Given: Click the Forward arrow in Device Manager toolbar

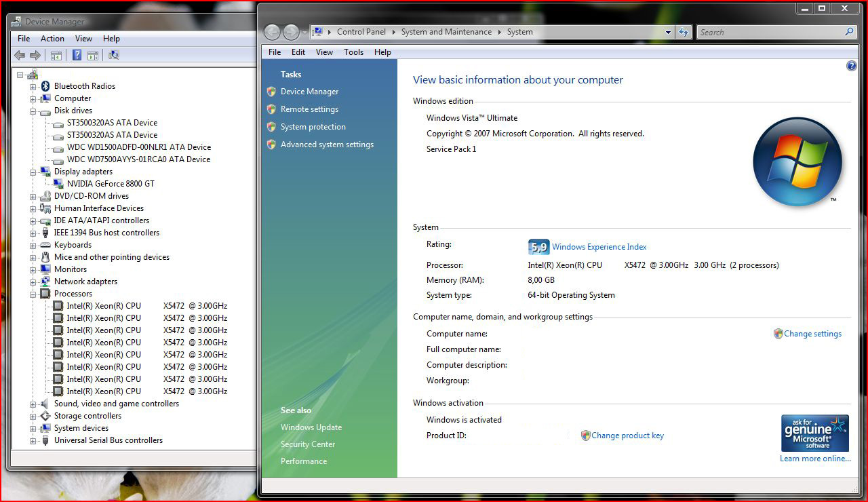Looking at the screenshot, I should (x=35, y=56).
